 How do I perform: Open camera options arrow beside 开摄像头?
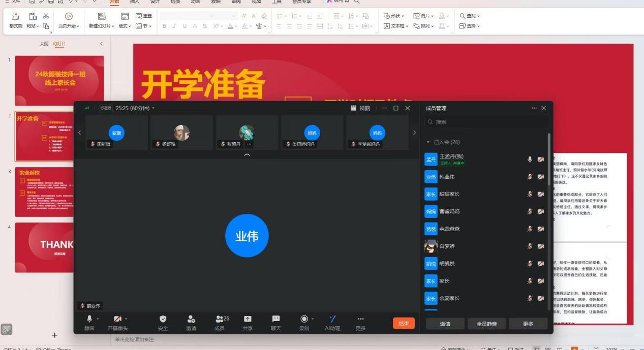coord(126,319)
